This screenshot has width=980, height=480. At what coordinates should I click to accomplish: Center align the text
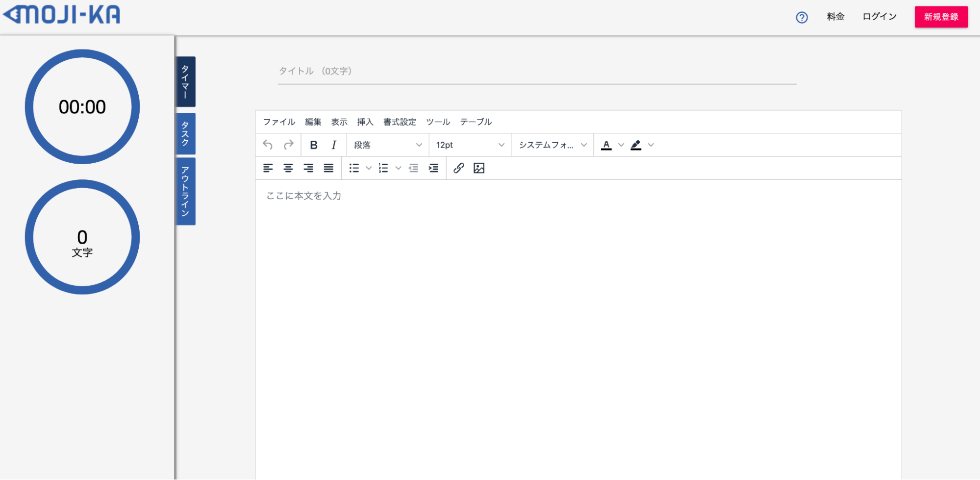tap(288, 168)
